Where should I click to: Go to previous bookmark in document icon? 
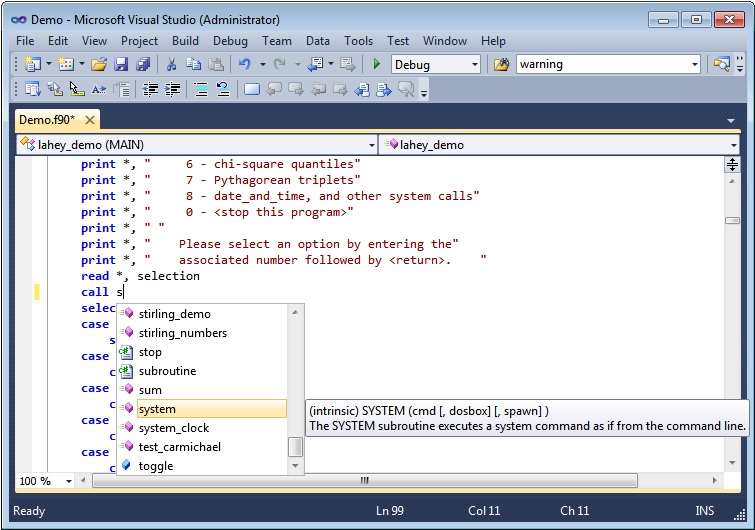coord(362,90)
